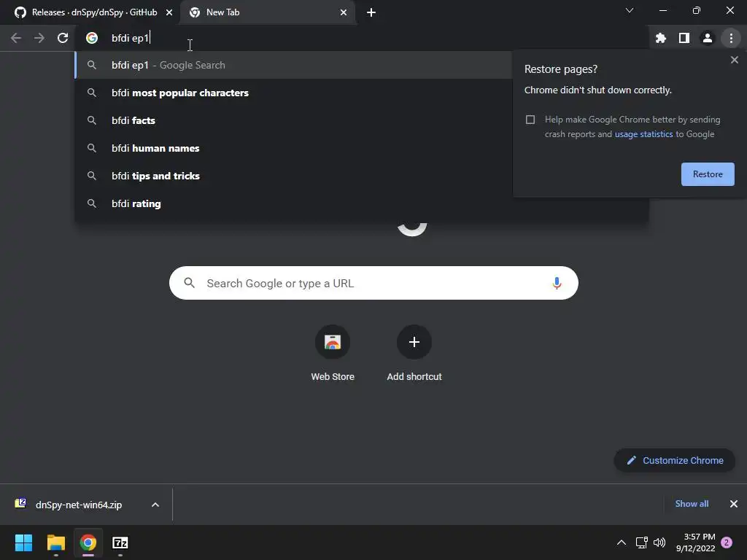This screenshot has height=560, width=747.
Task: Select the 'bfdi facts' suggestion
Action: [293, 120]
